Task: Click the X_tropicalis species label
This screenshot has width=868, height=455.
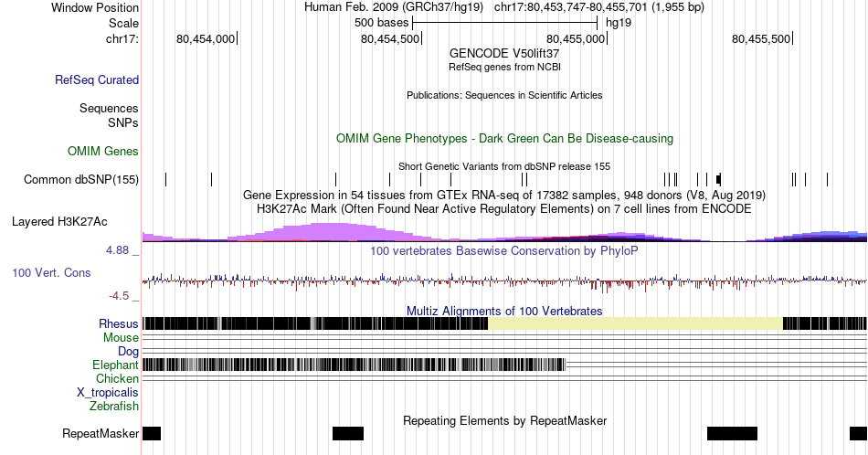Action: (108, 393)
